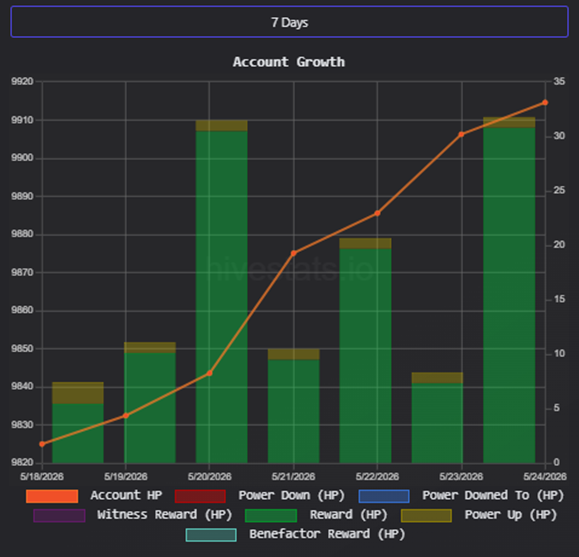This screenshot has height=557, width=579.
Task: Click the 5/18/2026 Account HP data point
Action: [x=42, y=444]
